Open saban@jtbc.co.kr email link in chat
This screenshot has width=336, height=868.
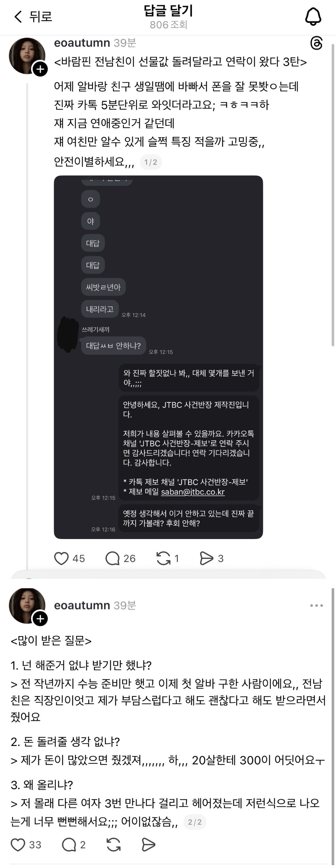click(x=193, y=492)
